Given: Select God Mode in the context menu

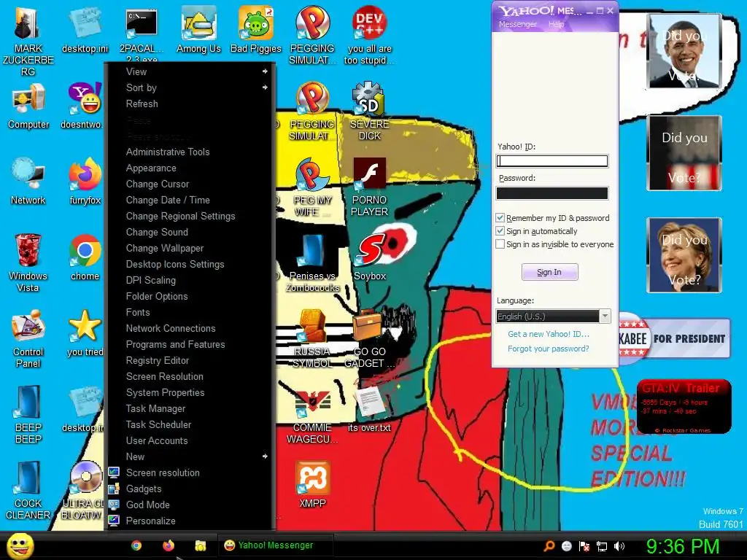Looking at the screenshot, I should [x=190, y=505].
